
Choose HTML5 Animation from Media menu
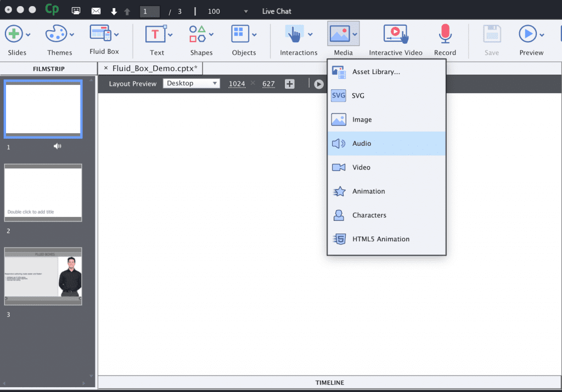coord(386,239)
